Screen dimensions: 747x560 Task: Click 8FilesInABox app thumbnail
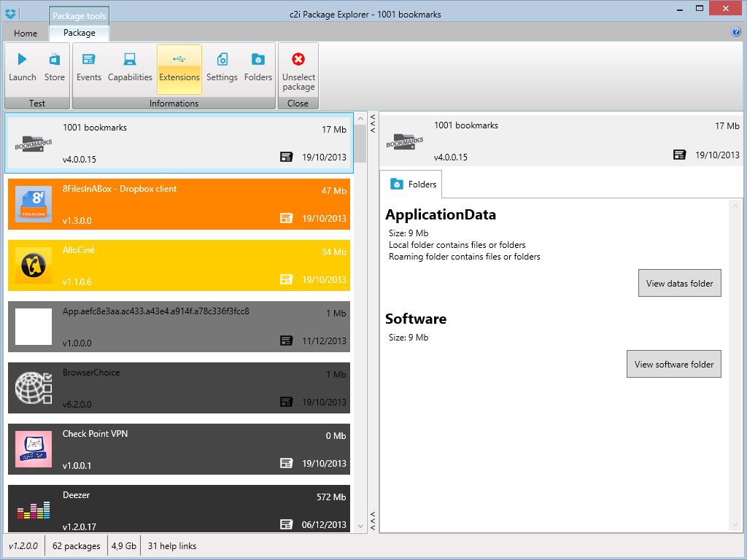click(x=34, y=204)
